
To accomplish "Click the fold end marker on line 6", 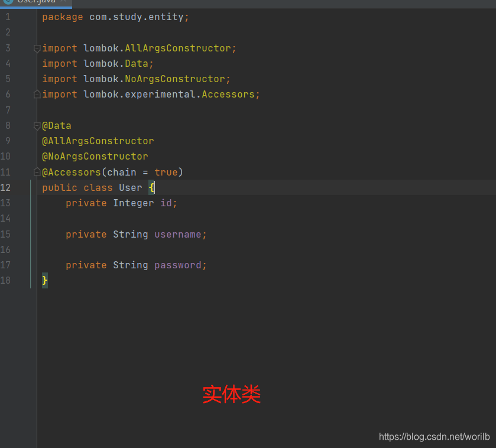I will [37, 94].
